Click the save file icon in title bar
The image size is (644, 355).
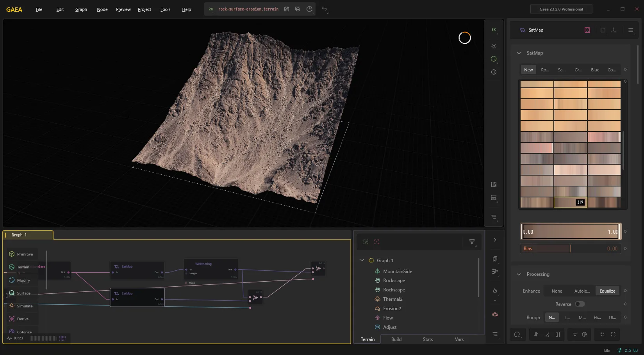[x=287, y=9]
